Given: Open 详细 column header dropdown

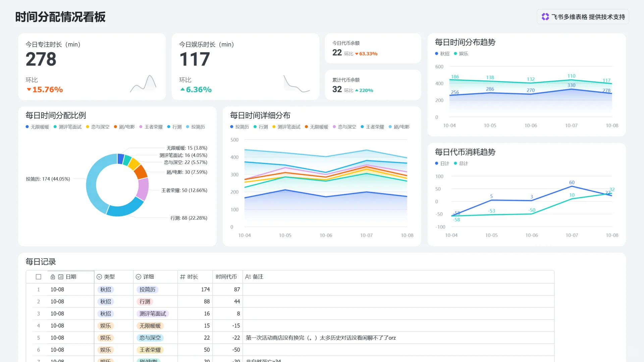Looking at the screenshot, I should 149,277.
